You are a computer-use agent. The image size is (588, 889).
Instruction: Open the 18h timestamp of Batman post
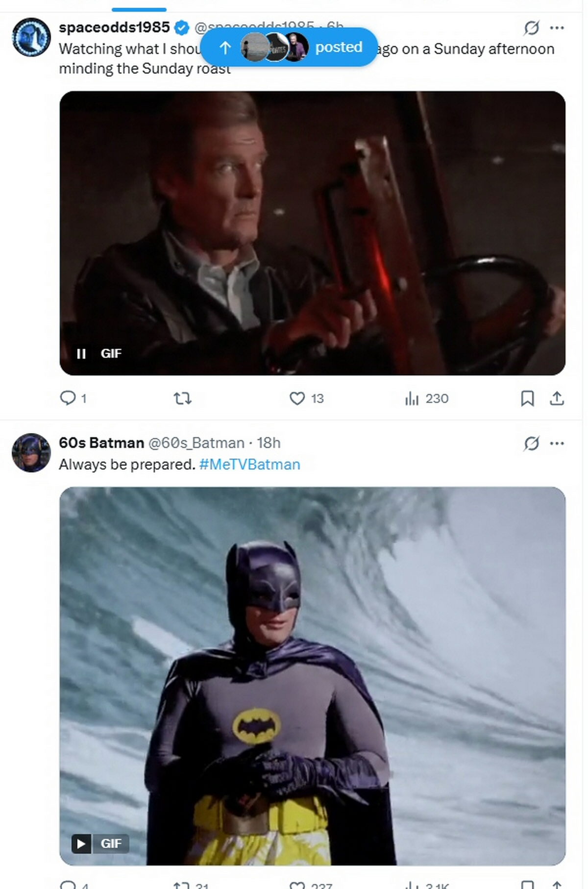(269, 443)
